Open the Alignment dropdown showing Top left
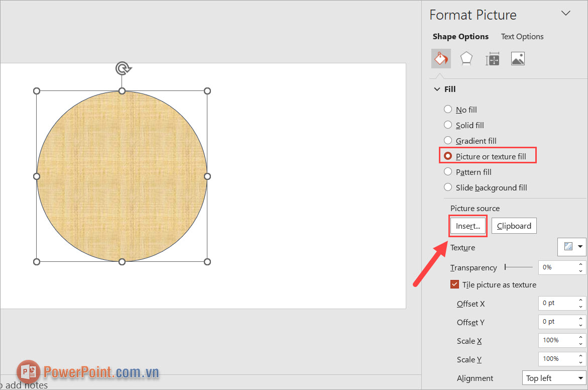The width and height of the screenshot is (588, 390). (554, 377)
